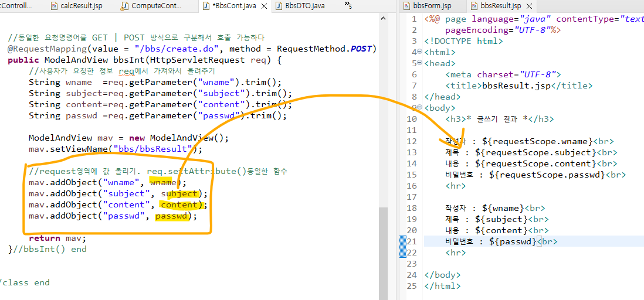Viewport: 644px width, 300px height.
Task: Click the //bbsInt() end comment
Action: (x=50, y=249)
